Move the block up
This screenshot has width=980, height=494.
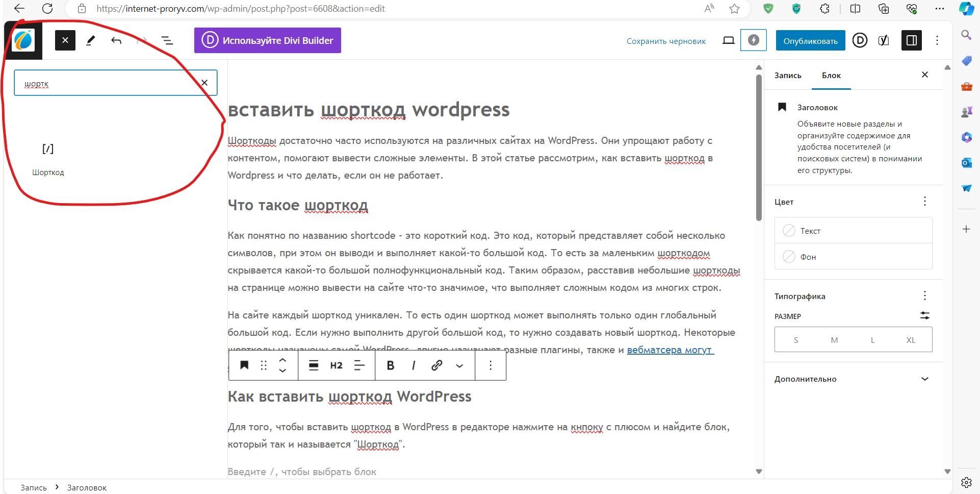click(x=282, y=360)
